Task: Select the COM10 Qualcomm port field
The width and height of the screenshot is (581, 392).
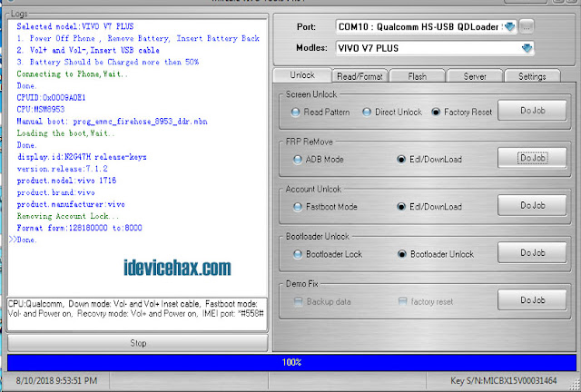Action: (426, 26)
